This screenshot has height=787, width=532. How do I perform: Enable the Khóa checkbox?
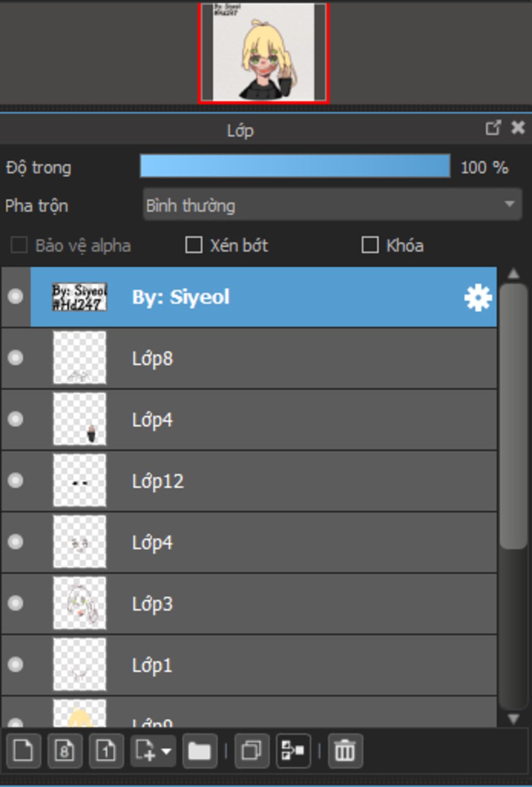pyautogui.click(x=369, y=245)
